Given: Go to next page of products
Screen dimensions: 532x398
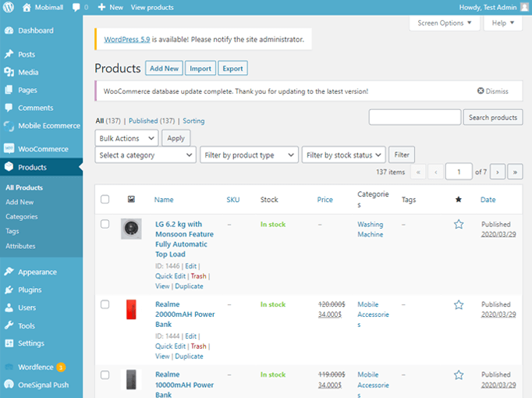Looking at the screenshot, I should tap(498, 172).
